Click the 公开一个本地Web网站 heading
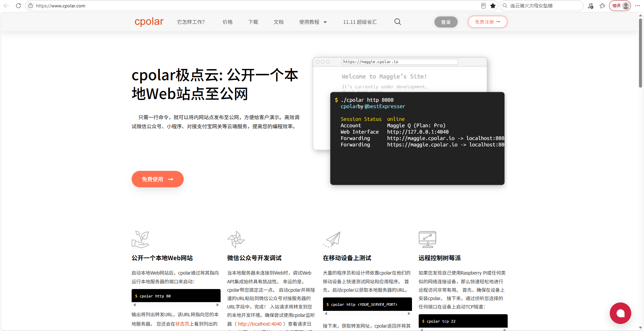Viewport: 644px width, 331px height. pyautogui.click(x=162, y=258)
